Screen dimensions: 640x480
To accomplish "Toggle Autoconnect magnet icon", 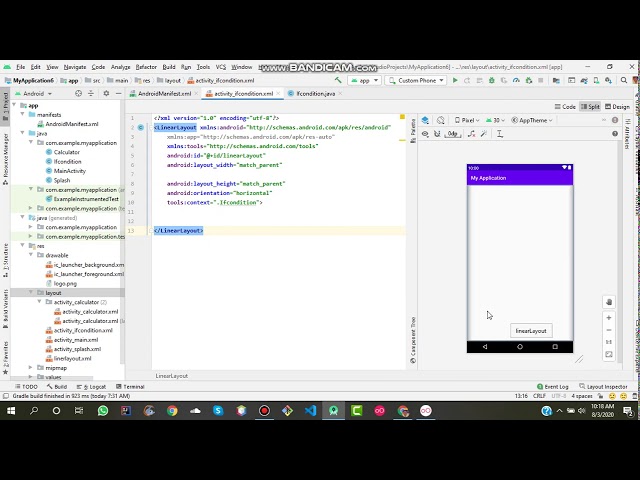I will [x=437, y=134].
